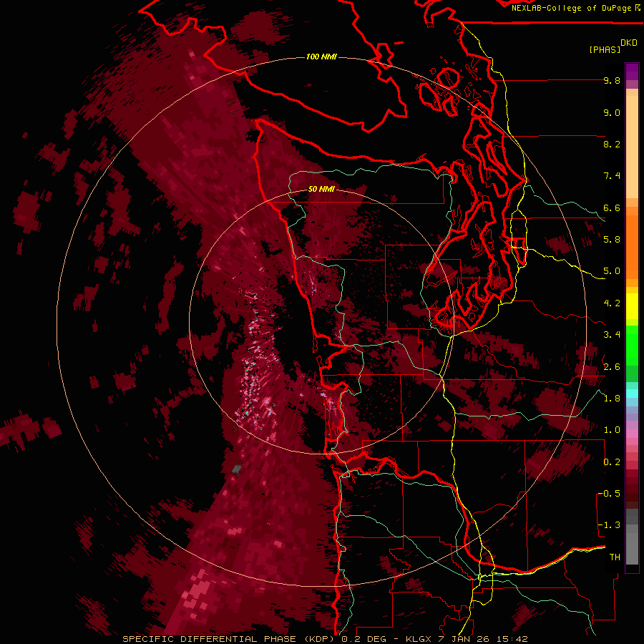The height and width of the screenshot is (644, 644).
Task: Click the 7.4 scale value
Action: pos(612,176)
